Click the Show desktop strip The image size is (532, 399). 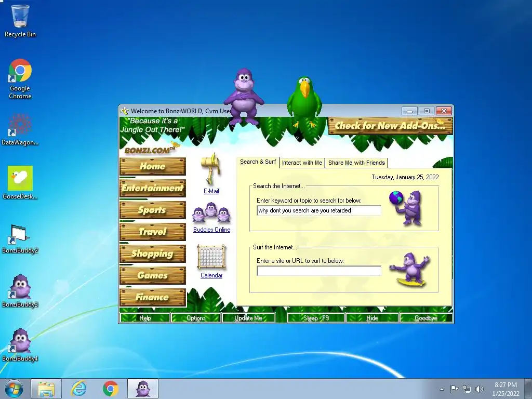coord(529,389)
